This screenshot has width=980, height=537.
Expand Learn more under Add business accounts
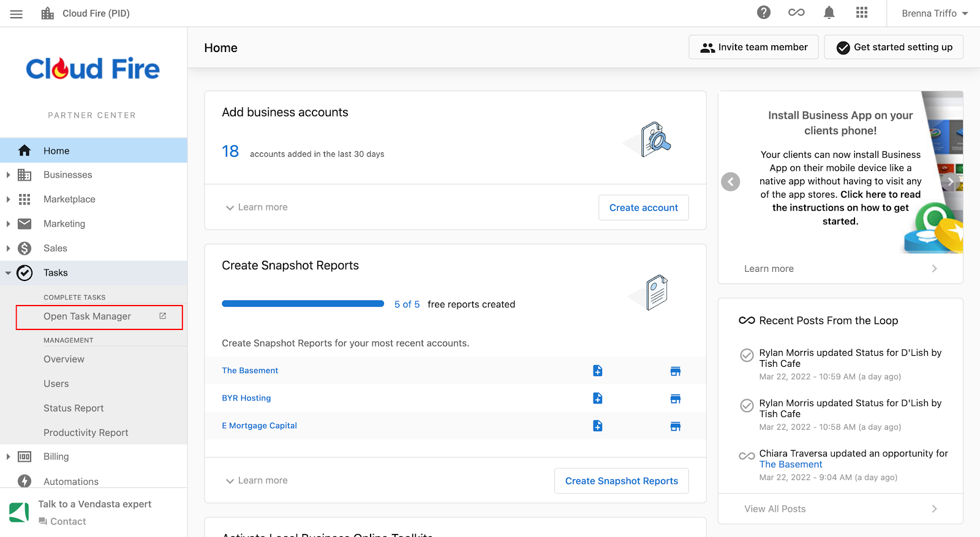pyautogui.click(x=257, y=208)
